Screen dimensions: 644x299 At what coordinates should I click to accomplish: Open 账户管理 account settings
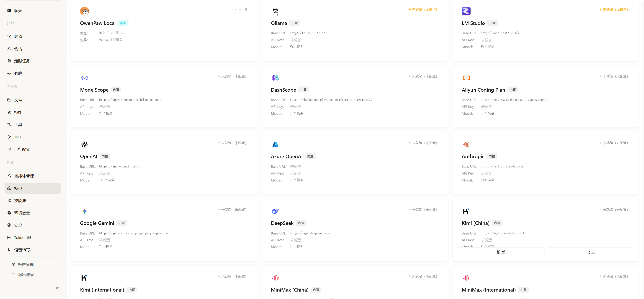pyautogui.click(x=25, y=264)
